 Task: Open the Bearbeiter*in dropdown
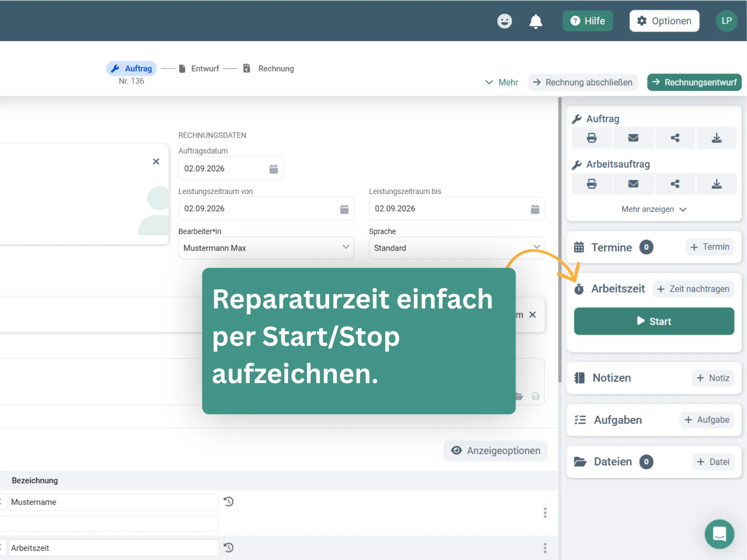tap(266, 248)
